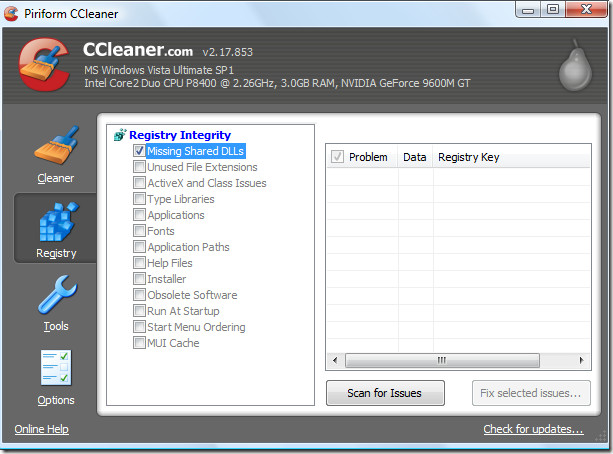Enable ActiveX and Class Issues checkbox

(x=139, y=183)
